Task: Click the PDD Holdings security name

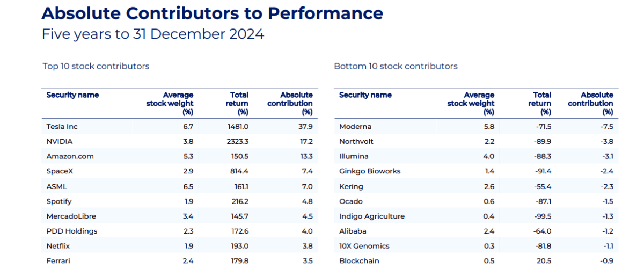Action: click(71, 231)
